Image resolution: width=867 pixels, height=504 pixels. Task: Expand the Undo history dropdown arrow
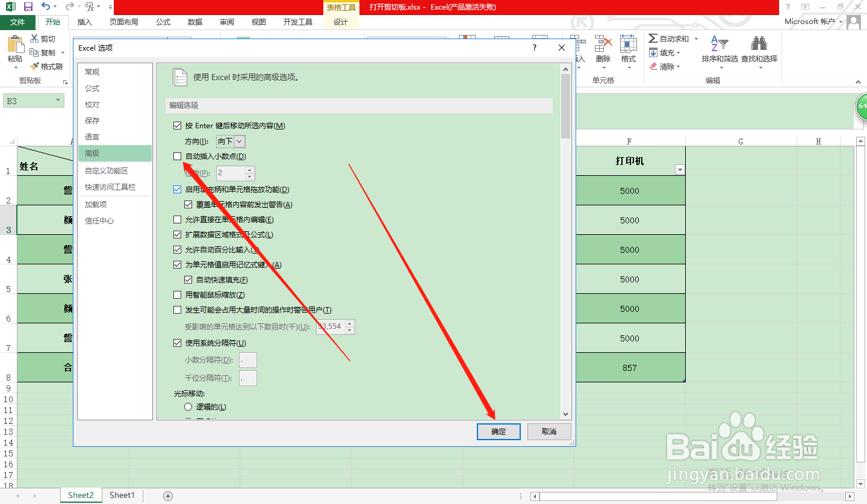coord(56,7)
